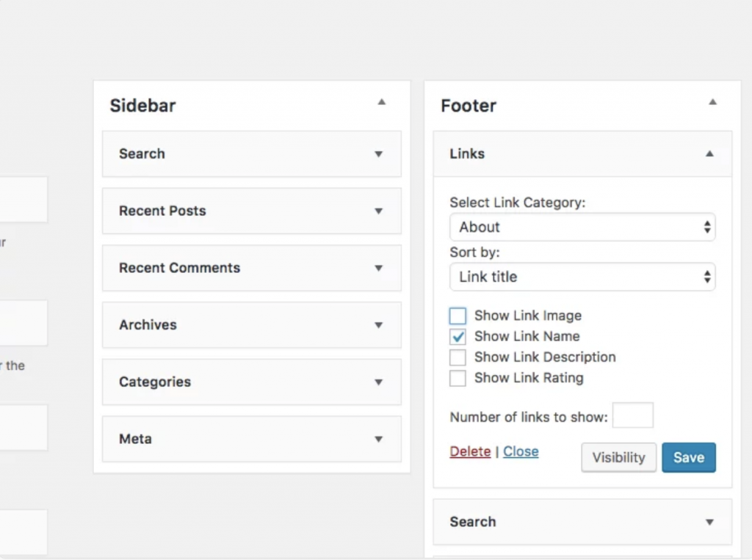The height and width of the screenshot is (560, 752).
Task: Expand the Recent Comments widget
Action: [x=379, y=268]
